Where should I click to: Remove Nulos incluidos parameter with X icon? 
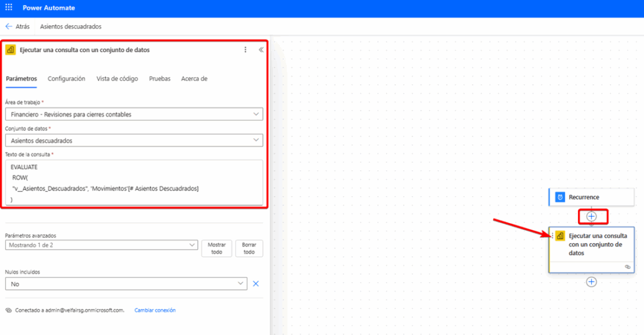tap(256, 284)
